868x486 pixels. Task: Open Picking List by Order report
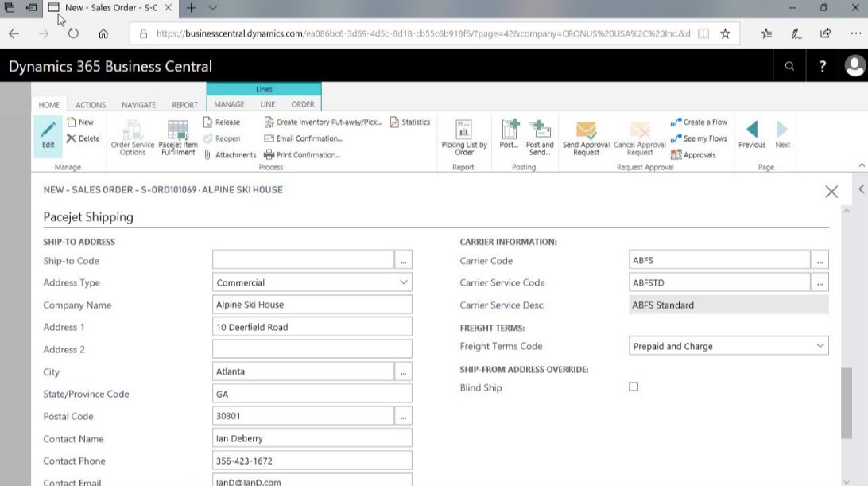point(464,138)
